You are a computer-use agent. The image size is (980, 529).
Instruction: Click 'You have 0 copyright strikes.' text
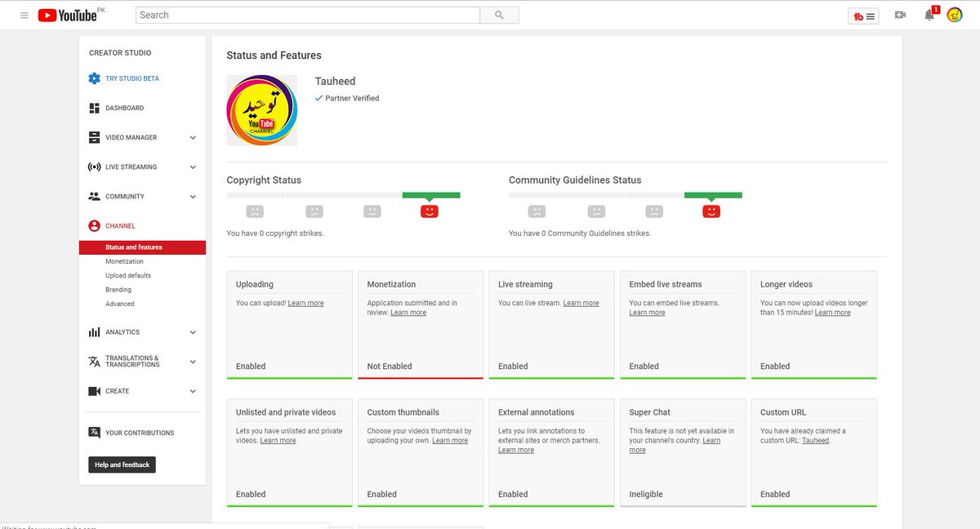pyautogui.click(x=275, y=233)
